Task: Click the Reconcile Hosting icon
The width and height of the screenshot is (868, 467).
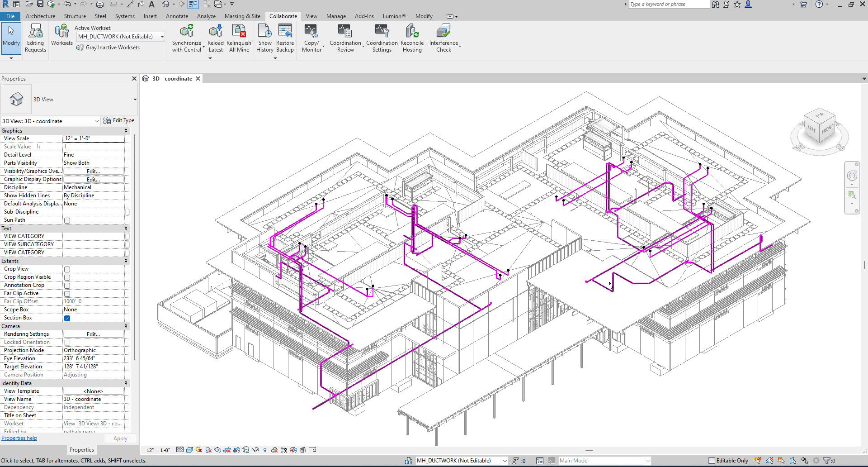Action: coord(412,32)
